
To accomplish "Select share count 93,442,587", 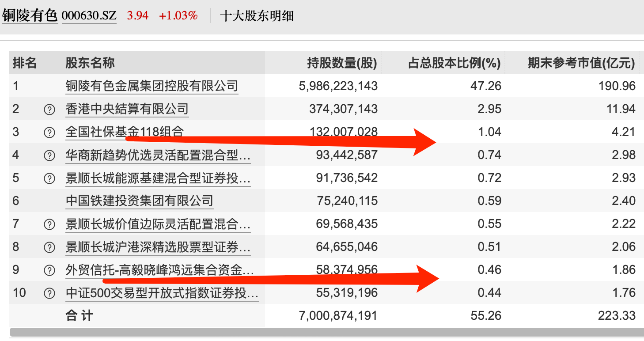I will click(x=347, y=155).
